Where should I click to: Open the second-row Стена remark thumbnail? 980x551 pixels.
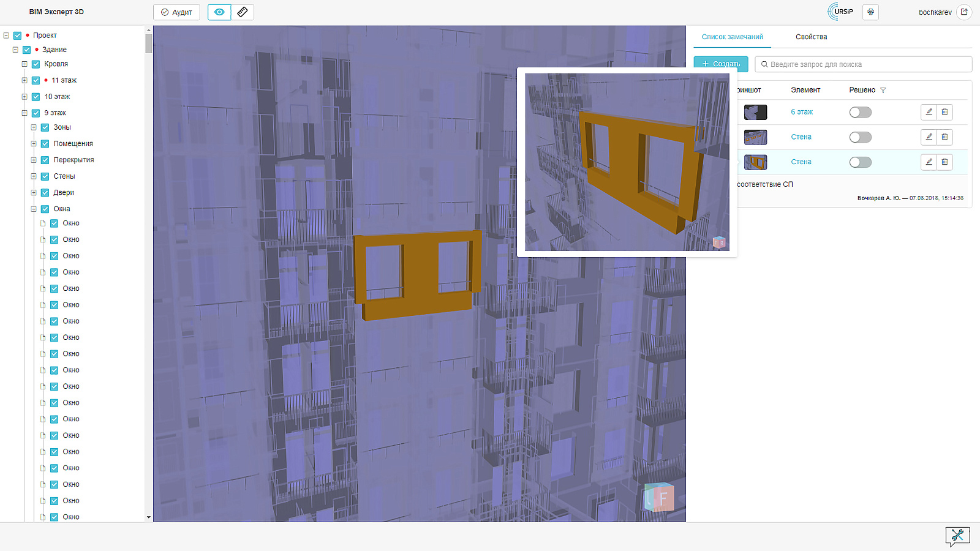click(x=755, y=137)
